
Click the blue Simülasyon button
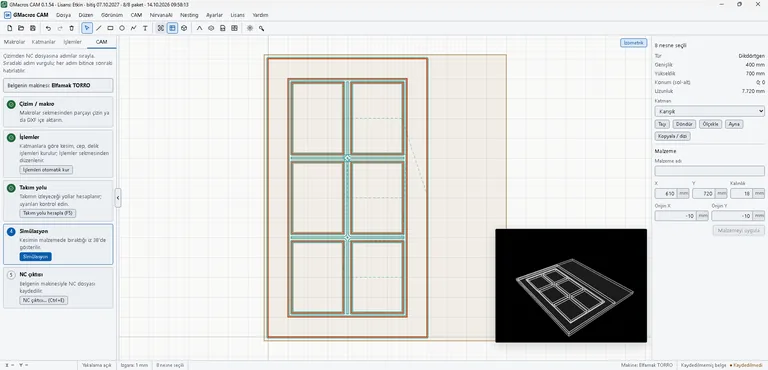35,257
